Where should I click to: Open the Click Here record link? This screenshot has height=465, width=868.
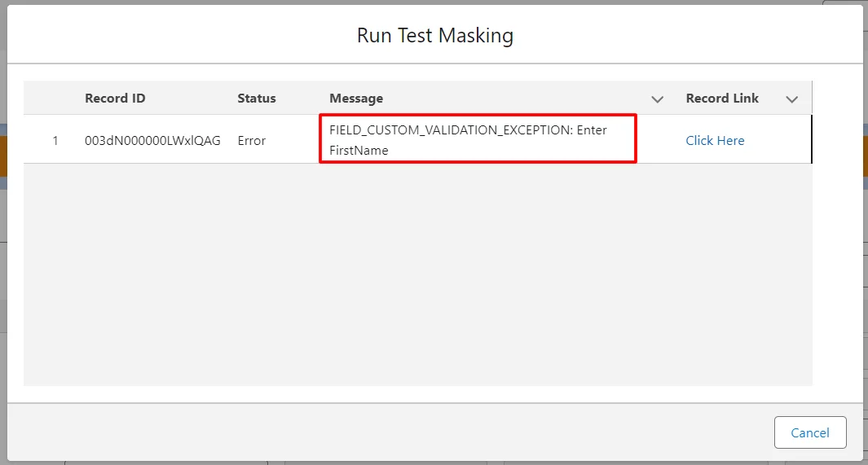coord(715,140)
